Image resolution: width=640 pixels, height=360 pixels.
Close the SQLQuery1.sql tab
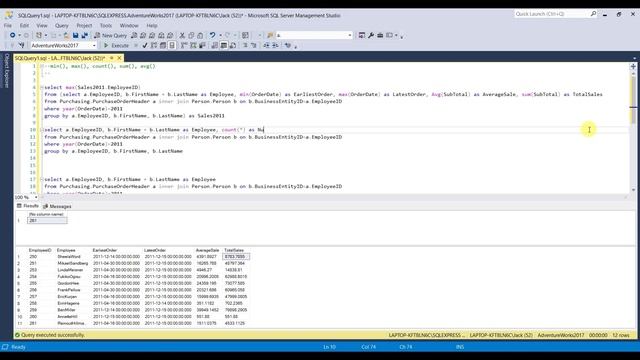(120, 58)
